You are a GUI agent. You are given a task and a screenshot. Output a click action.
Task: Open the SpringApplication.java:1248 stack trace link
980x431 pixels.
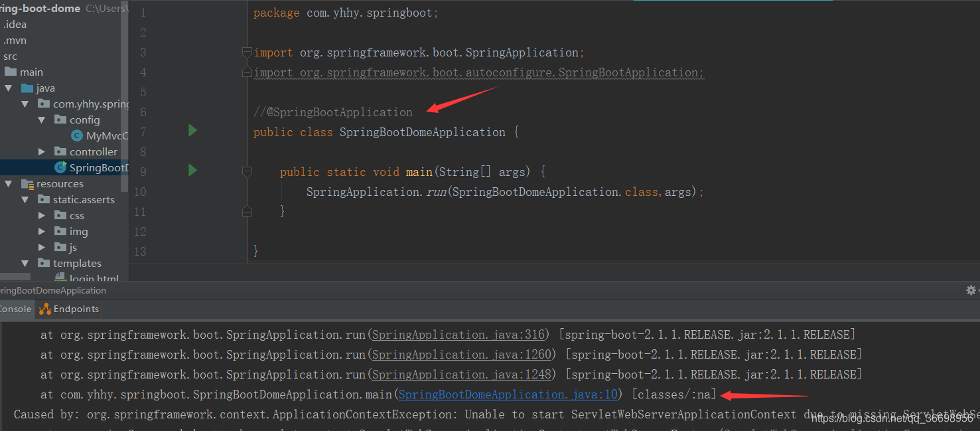(x=462, y=374)
